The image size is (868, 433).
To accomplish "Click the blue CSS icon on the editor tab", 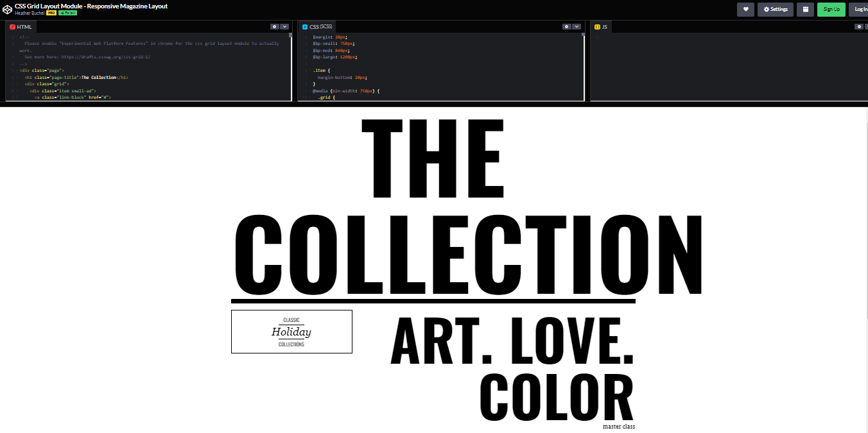I will click(x=305, y=26).
